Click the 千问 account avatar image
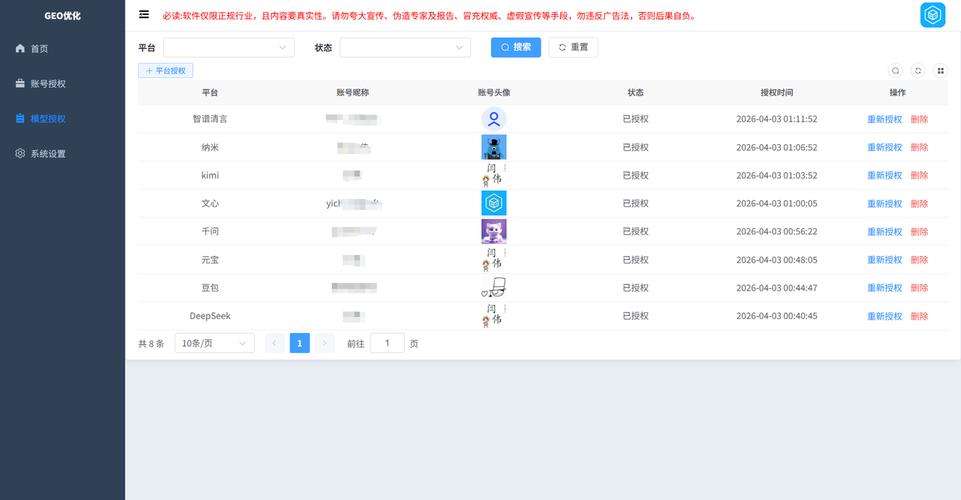Image resolution: width=961 pixels, height=500 pixels. point(494,232)
